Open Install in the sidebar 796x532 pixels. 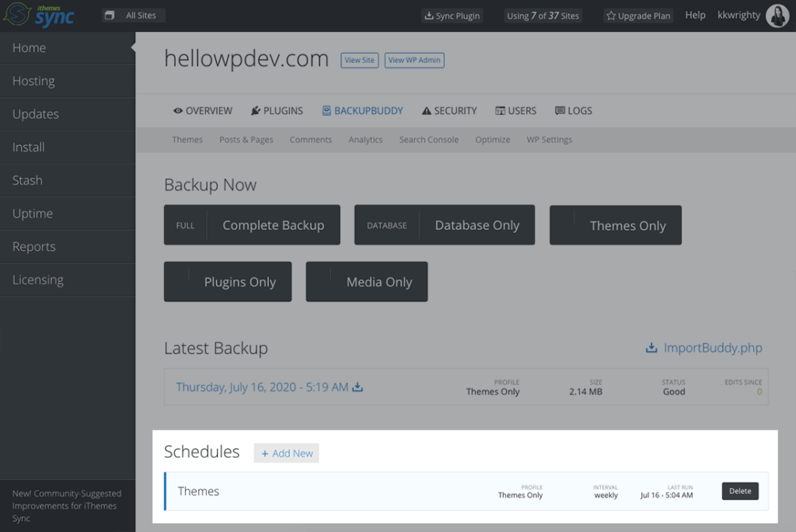(x=68, y=147)
